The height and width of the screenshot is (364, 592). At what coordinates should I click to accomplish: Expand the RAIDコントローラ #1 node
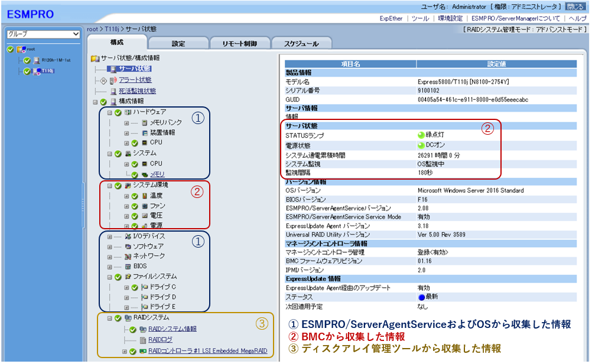pyautogui.click(x=124, y=352)
